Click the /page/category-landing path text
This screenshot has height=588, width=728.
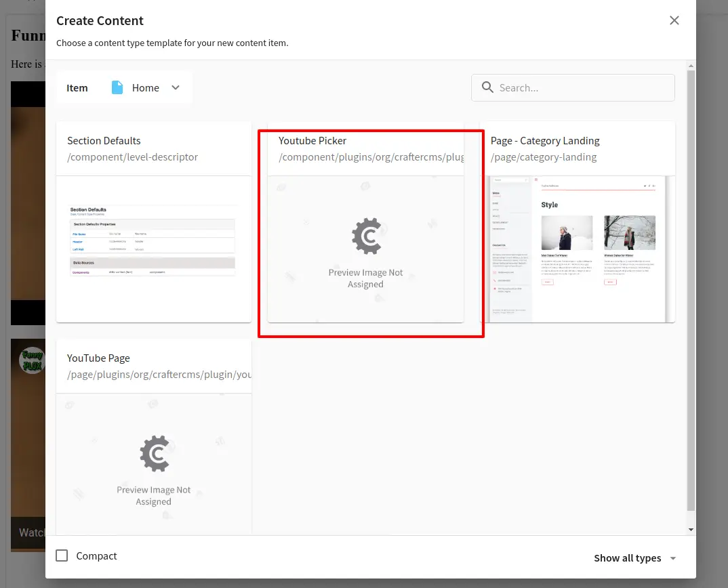pyautogui.click(x=544, y=157)
